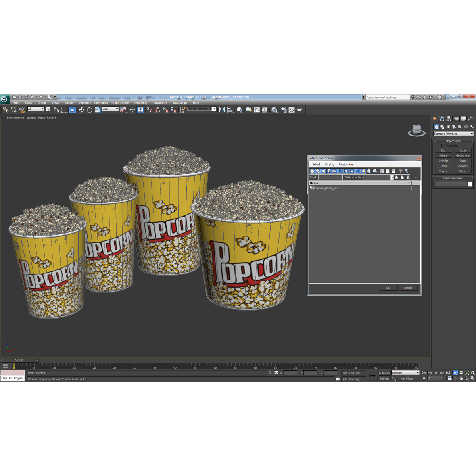Select Popcorn_Bowls_Set in the scene list
This screenshot has height=476, width=476.
pyautogui.click(x=327, y=188)
